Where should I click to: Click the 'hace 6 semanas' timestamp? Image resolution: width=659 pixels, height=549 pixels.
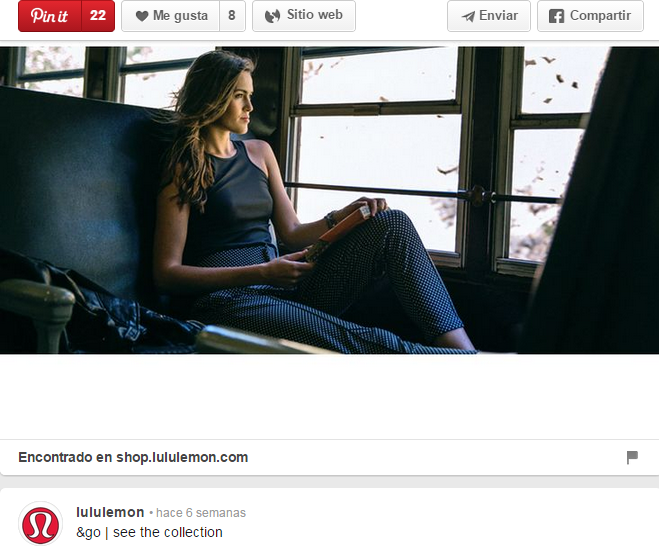pyautogui.click(x=201, y=513)
